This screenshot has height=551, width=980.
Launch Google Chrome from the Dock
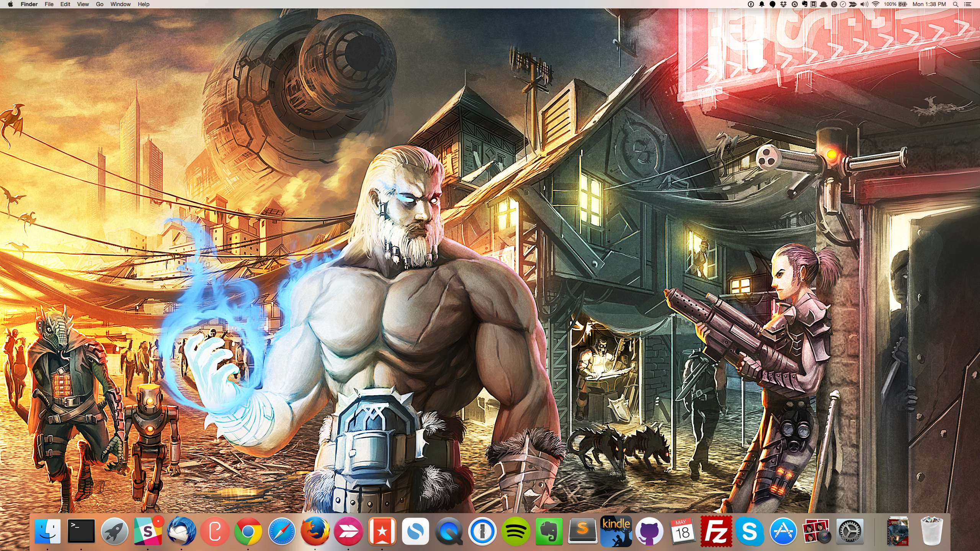click(x=248, y=531)
